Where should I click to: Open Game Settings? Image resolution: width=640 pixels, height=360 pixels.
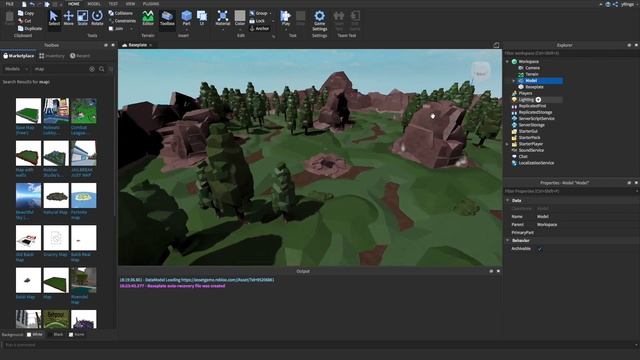[320, 20]
